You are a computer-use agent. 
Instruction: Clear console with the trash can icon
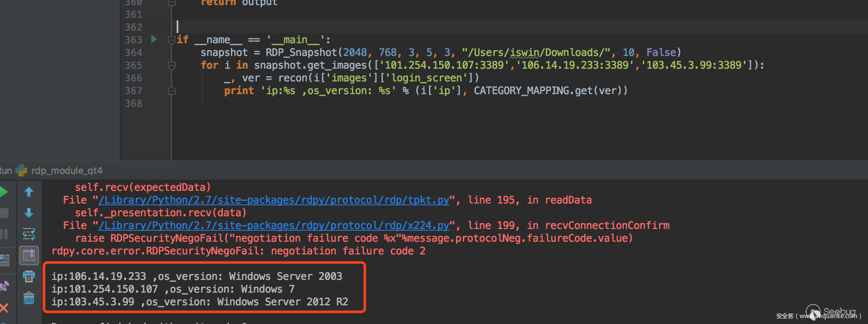pyautogui.click(x=29, y=298)
